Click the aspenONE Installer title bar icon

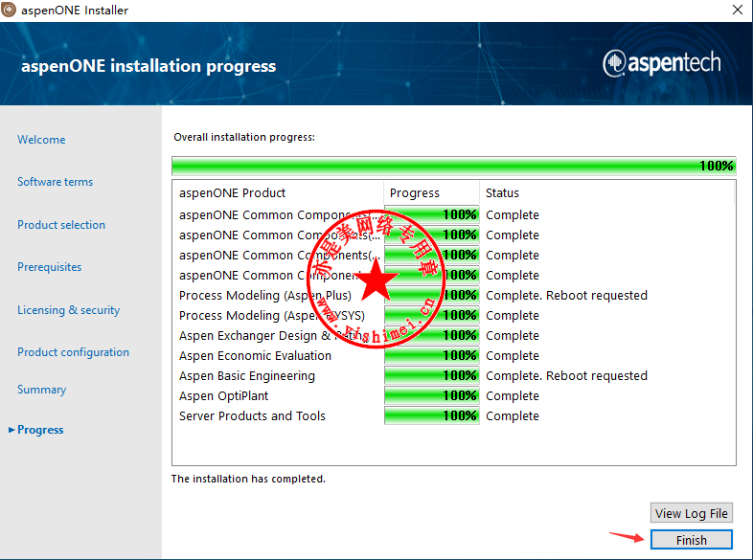9,10
